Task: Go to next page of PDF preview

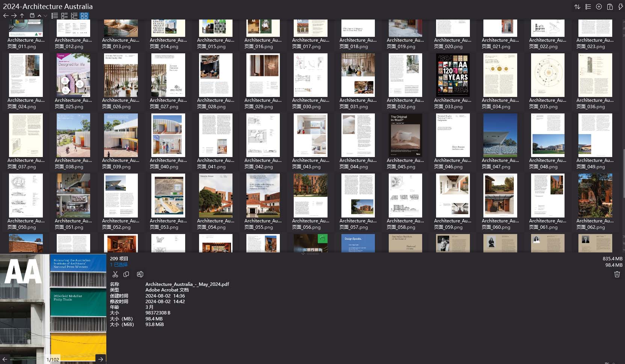Action: coord(101,359)
